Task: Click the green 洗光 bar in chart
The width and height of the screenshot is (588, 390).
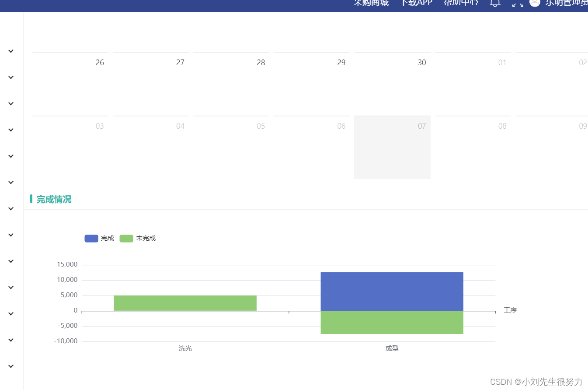Action: pyautogui.click(x=185, y=303)
